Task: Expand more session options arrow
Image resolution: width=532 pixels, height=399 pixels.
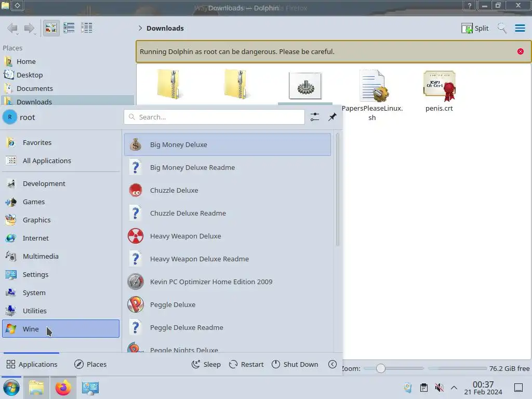Action: coord(332,364)
